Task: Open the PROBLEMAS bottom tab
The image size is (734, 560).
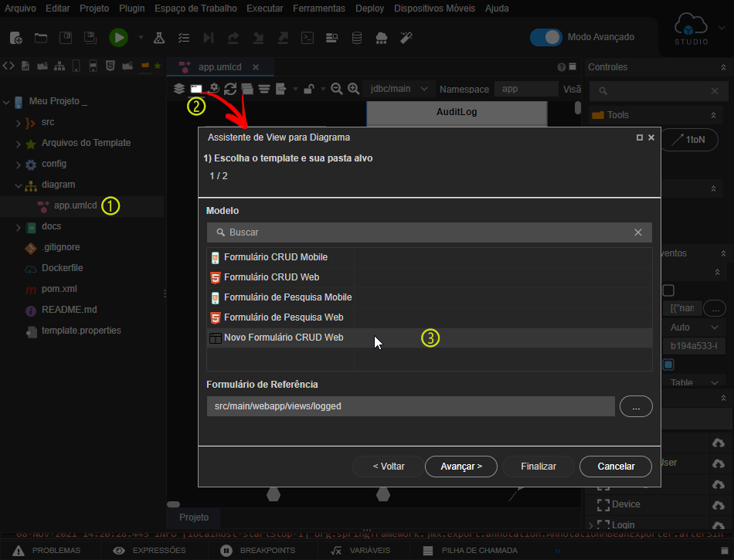Action: tap(46, 551)
